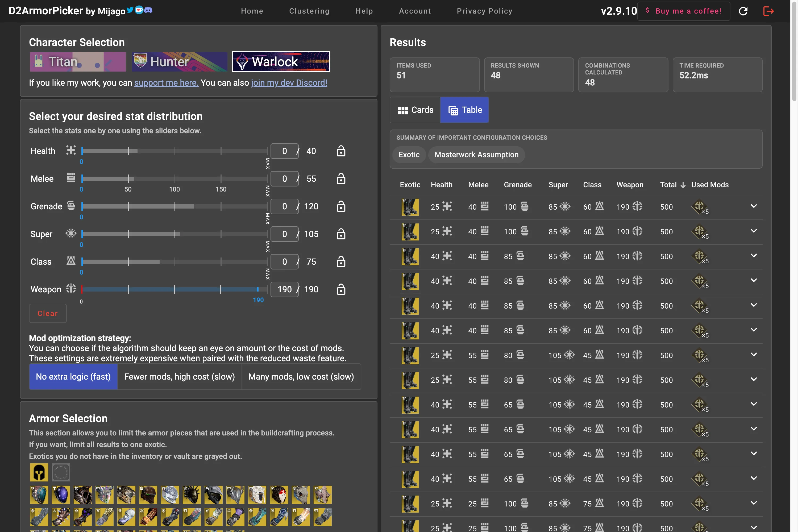Viewport: 798px width, 532px height.
Task: Expand the ninth result row chevron
Action: point(754,404)
